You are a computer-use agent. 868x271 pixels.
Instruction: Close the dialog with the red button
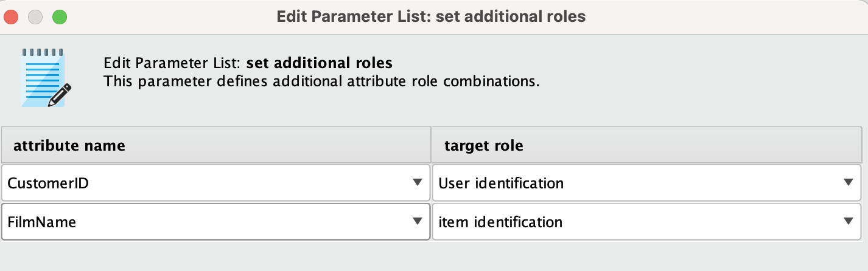coord(12,16)
